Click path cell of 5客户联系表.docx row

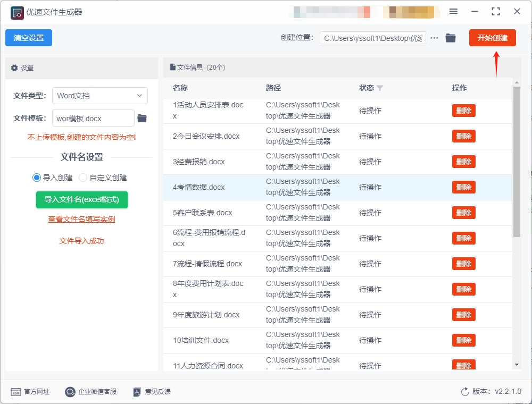coord(303,213)
